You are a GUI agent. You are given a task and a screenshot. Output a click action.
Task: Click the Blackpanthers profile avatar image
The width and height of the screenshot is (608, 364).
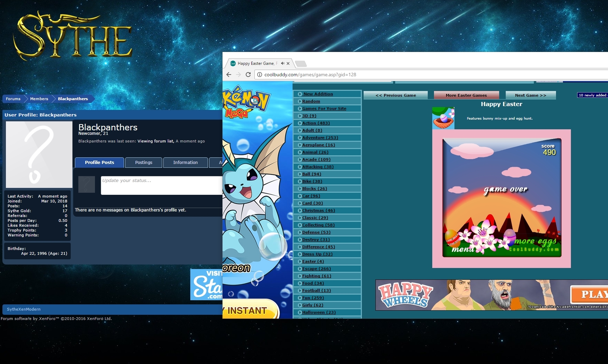coord(39,155)
